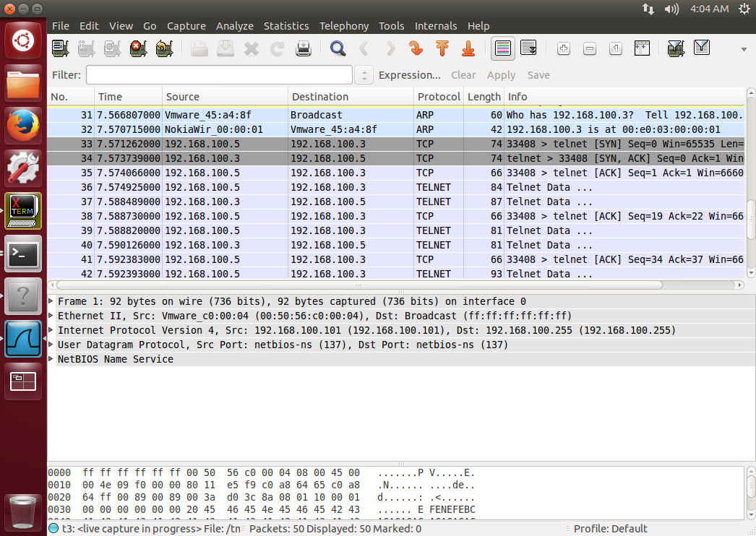Click the go to packet number icon

tap(416, 48)
